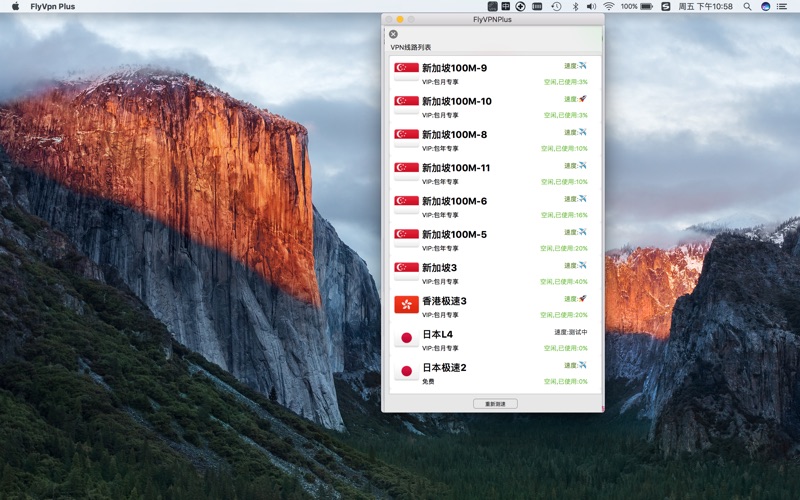
Task: Click Hong Kong flag of 香港极速3
Action: tap(406, 304)
